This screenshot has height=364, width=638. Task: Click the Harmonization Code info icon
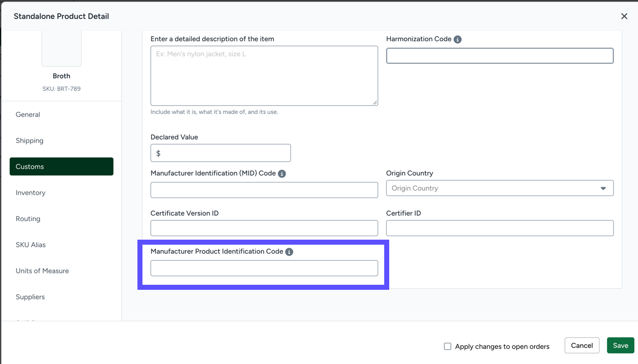pos(457,39)
